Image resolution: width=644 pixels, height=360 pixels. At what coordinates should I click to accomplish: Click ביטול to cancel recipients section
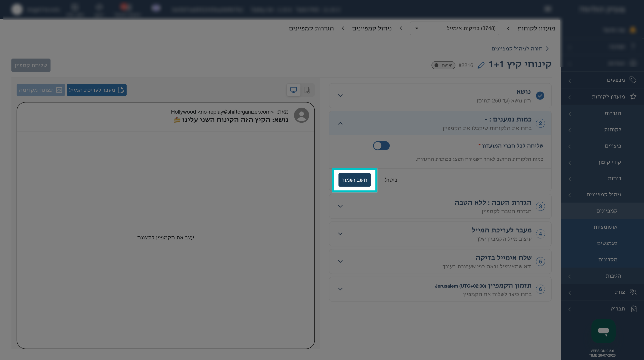click(x=391, y=180)
